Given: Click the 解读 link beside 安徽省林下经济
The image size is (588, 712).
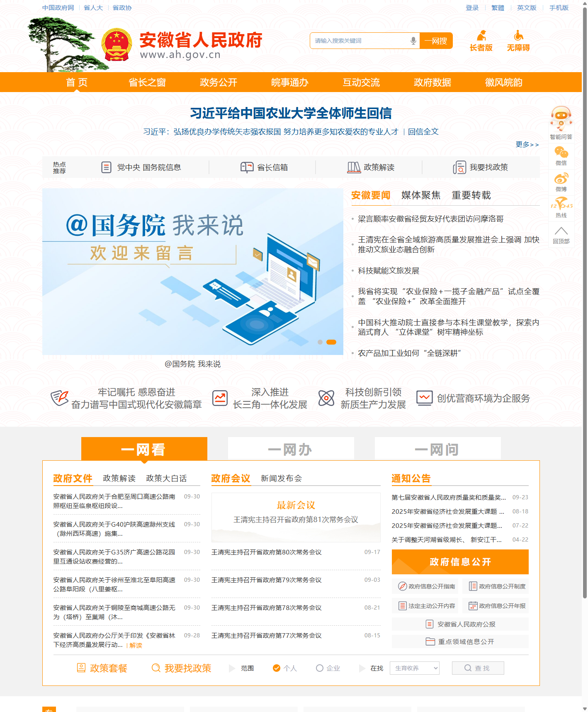Looking at the screenshot, I should tap(136, 645).
